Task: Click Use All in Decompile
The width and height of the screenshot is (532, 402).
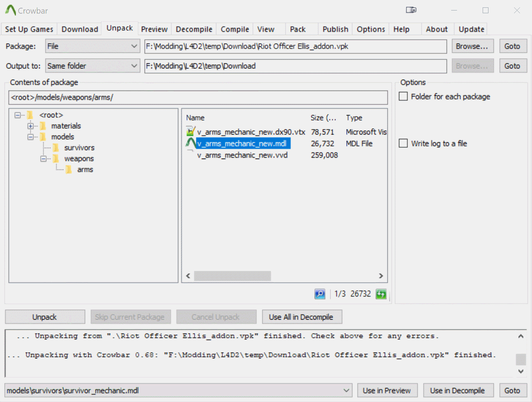Action: coord(301,317)
